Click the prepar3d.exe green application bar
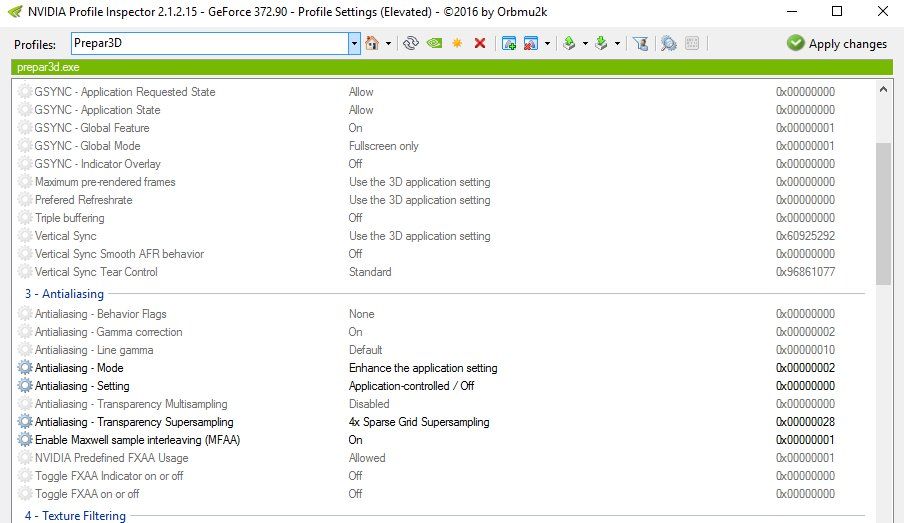Image resolution: width=904 pixels, height=523 pixels. click(x=453, y=67)
